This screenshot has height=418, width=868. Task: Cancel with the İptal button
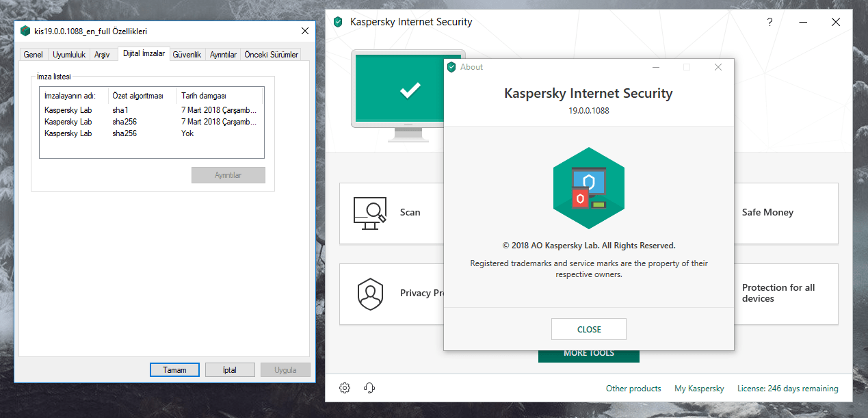(x=230, y=369)
